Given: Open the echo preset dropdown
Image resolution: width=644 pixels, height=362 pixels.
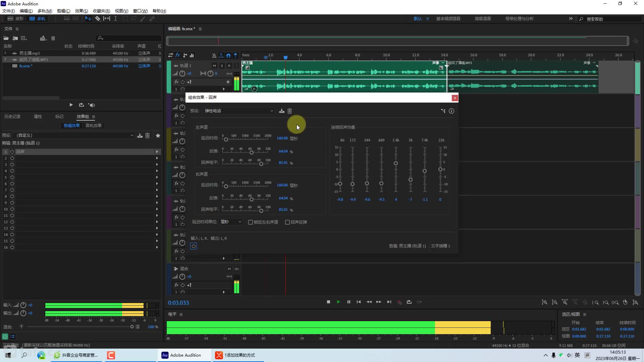Looking at the screenshot, I should pos(238,111).
